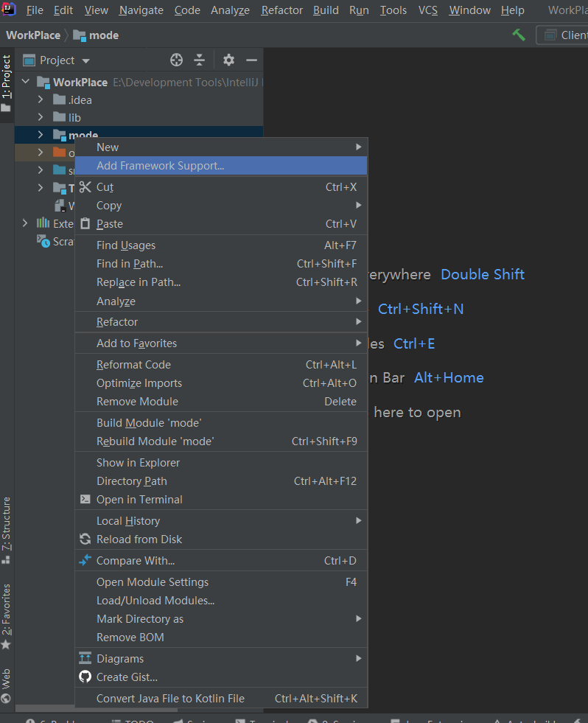Viewport: 588px width, 723px height.
Task: Click the Reload from Disk refresh icon
Action: 85,539
